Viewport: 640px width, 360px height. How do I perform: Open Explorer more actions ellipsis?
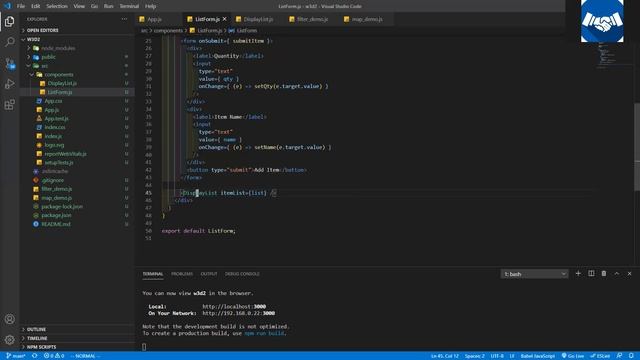point(124,19)
